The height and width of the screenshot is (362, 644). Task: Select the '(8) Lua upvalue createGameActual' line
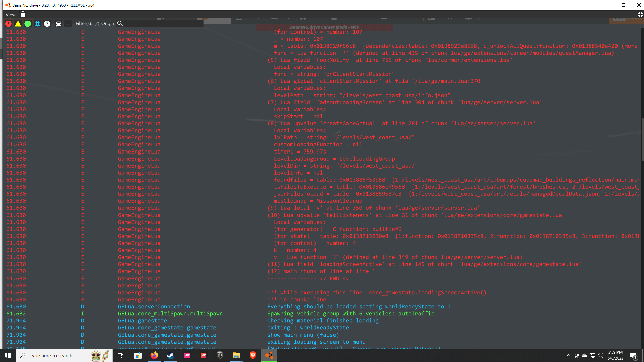401,123
